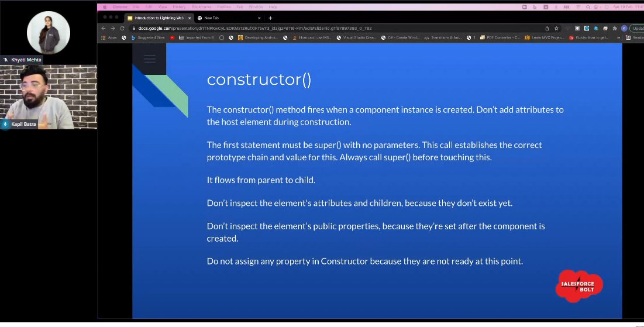
Task: Go back to the previous page
Action: tap(103, 28)
